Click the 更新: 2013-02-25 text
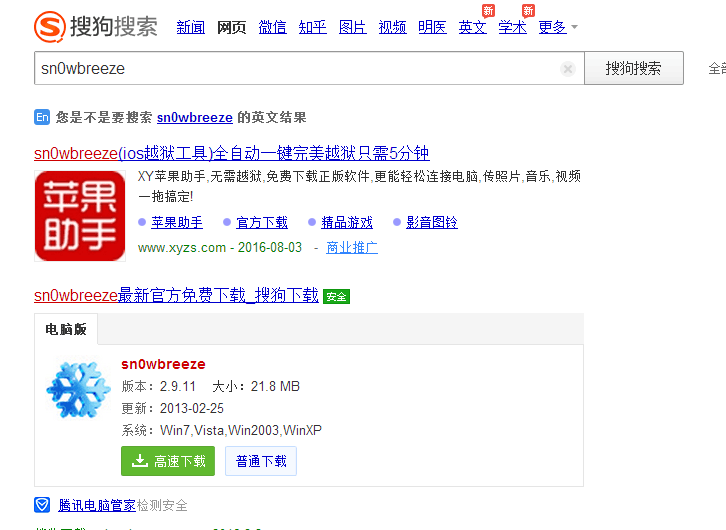 click(172, 408)
